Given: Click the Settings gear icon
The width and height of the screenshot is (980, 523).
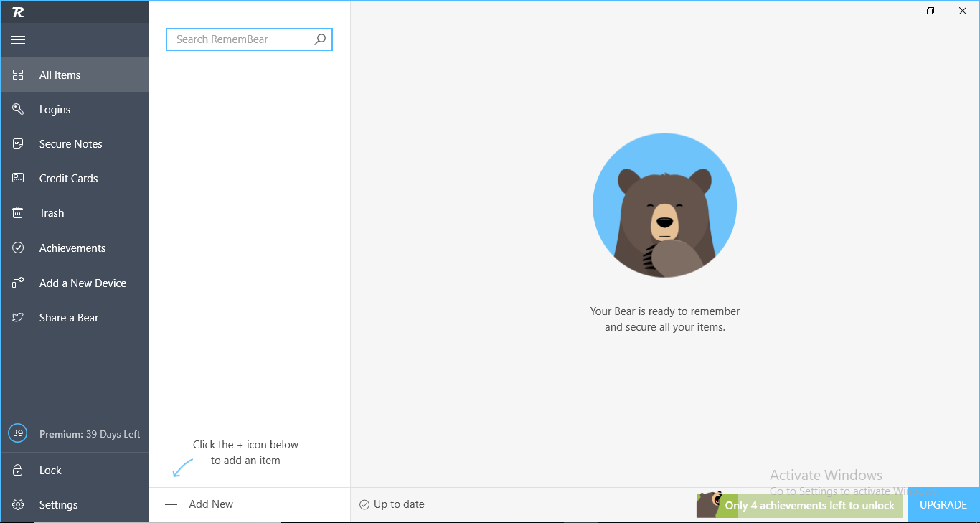Looking at the screenshot, I should tap(19, 504).
